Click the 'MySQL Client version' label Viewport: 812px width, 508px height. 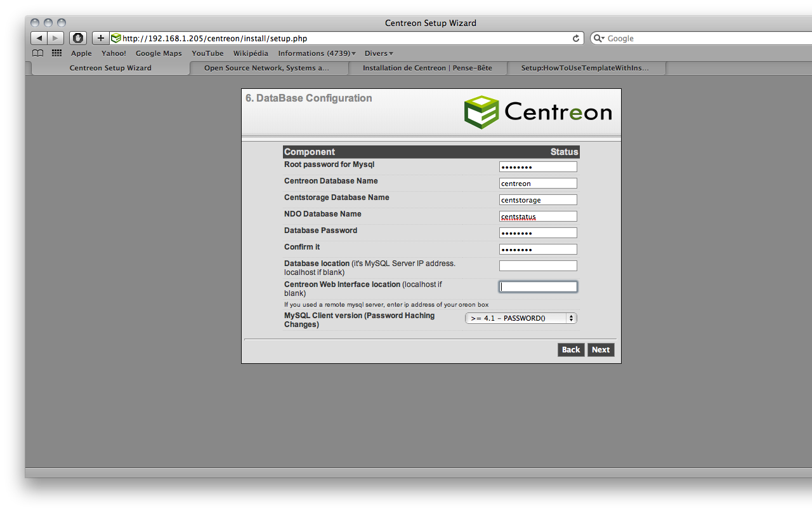pyautogui.click(x=360, y=320)
